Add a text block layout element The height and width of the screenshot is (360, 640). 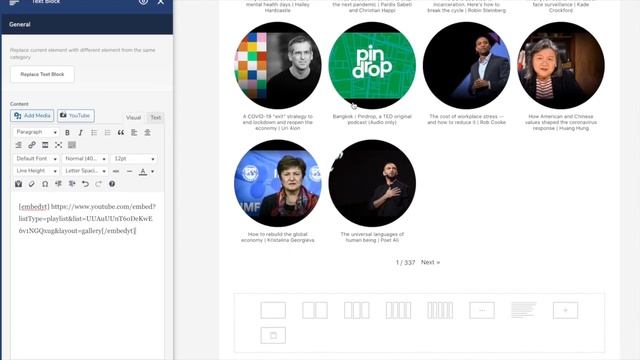click(524, 310)
